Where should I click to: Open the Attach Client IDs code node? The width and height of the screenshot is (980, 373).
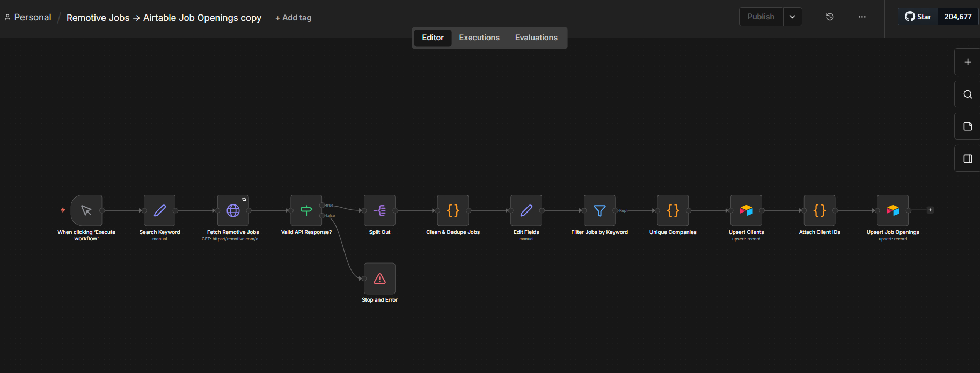pos(820,210)
